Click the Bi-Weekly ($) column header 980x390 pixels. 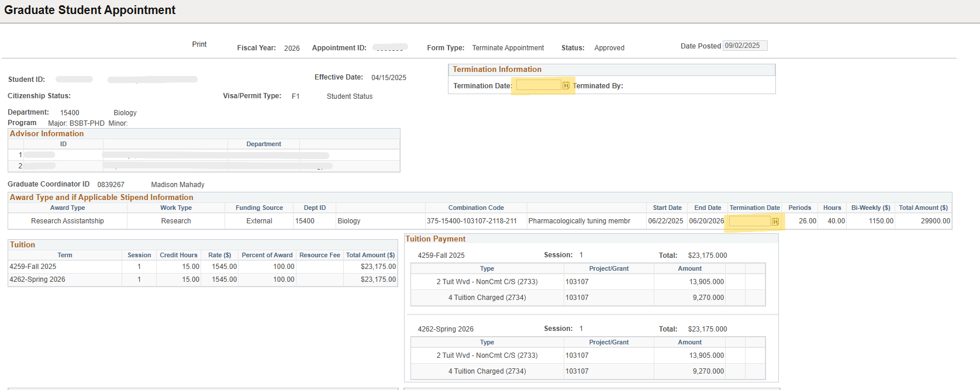[x=871, y=208]
